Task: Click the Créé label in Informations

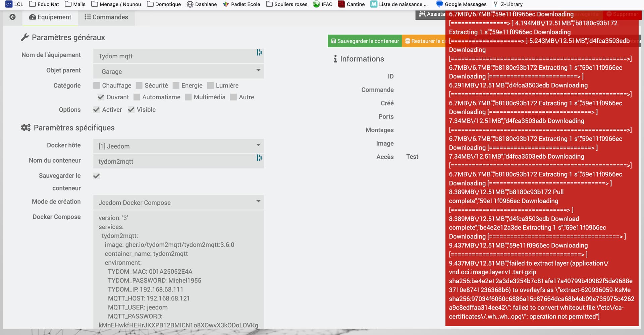Action: pos(387,103)
